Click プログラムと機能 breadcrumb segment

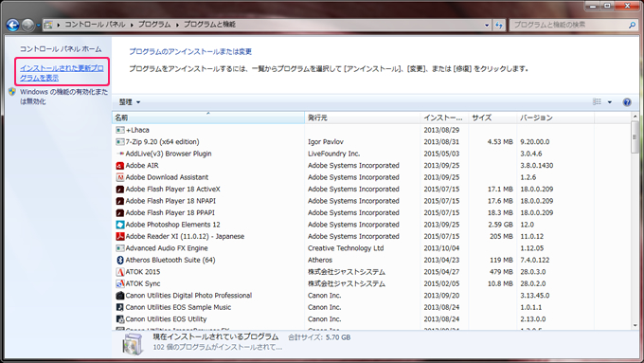pos(209,25)
